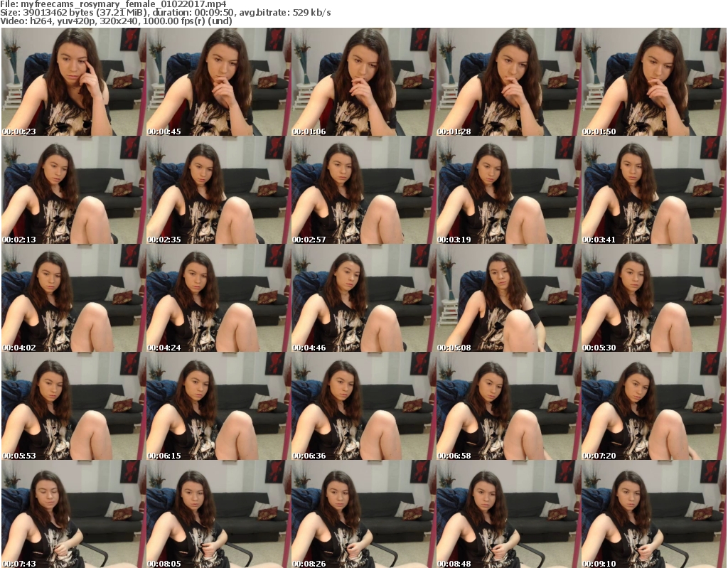Image resolution: width=728 pixels, height=568 pixels.
Task: Open the thumbnail frame stamped 00:06:58
Action: [x=508, y=407]
